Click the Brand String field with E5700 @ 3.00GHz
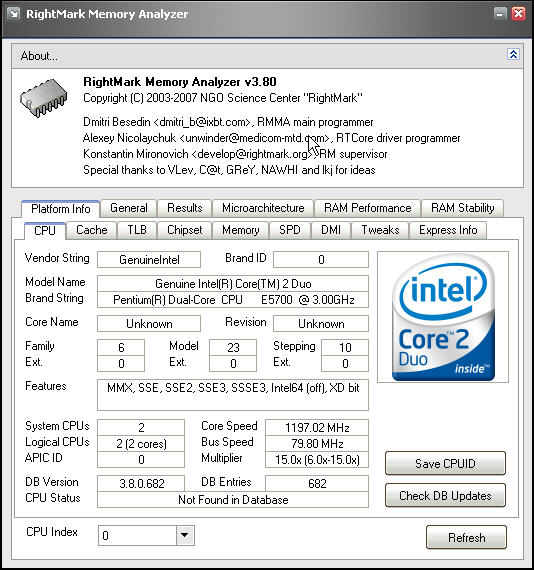 click(x=233, y=300)
